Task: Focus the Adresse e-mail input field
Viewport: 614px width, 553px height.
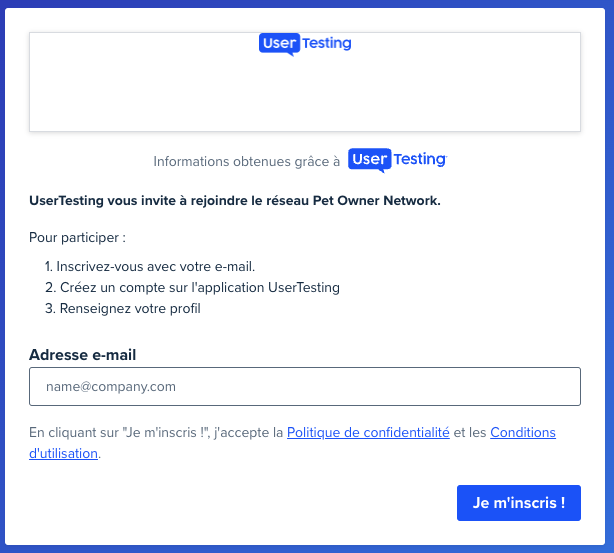Action: coord(305,386)
